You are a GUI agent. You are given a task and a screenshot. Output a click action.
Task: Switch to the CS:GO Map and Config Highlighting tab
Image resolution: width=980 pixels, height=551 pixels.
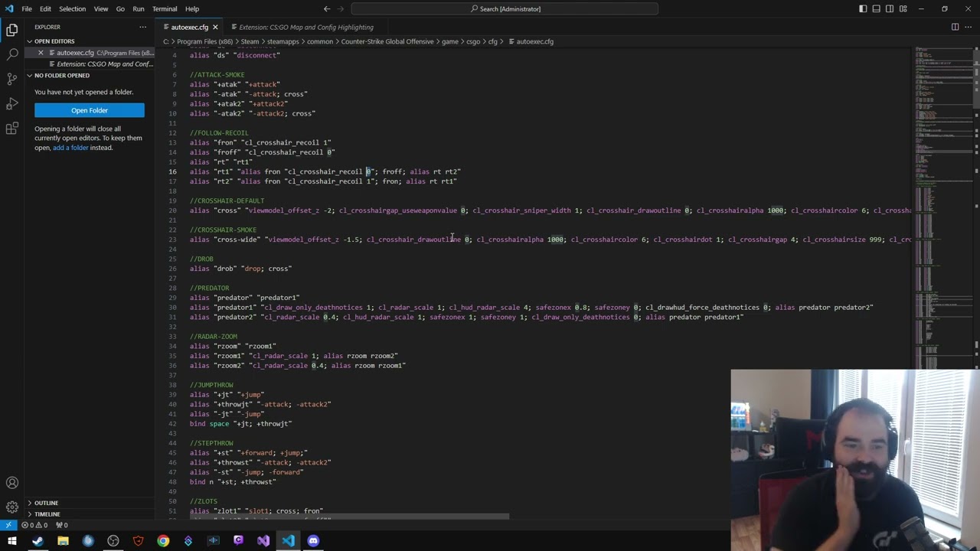click(x=306, y=27)
